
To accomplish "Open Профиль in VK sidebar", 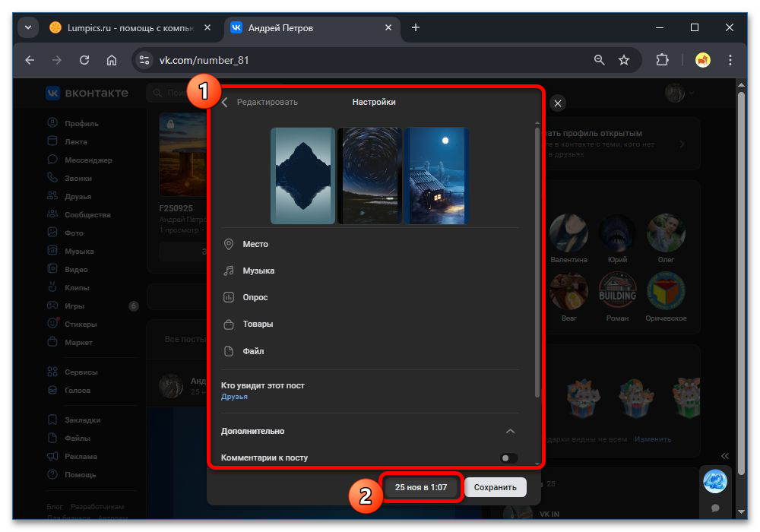I will pyautogui.click(x=73, y=124).
